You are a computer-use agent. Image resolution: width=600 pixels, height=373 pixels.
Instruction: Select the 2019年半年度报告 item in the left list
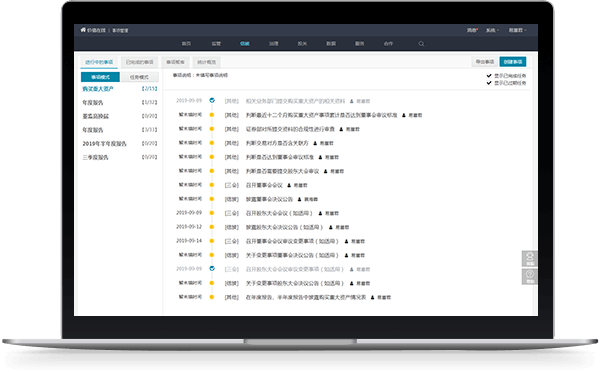tap(104, 143)
